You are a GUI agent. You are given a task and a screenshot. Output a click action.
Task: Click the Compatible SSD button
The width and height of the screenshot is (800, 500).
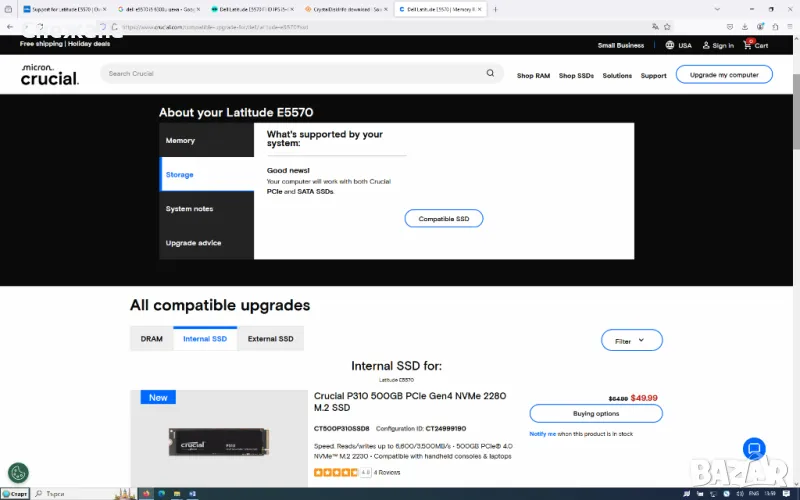click(x=443, y=219)
